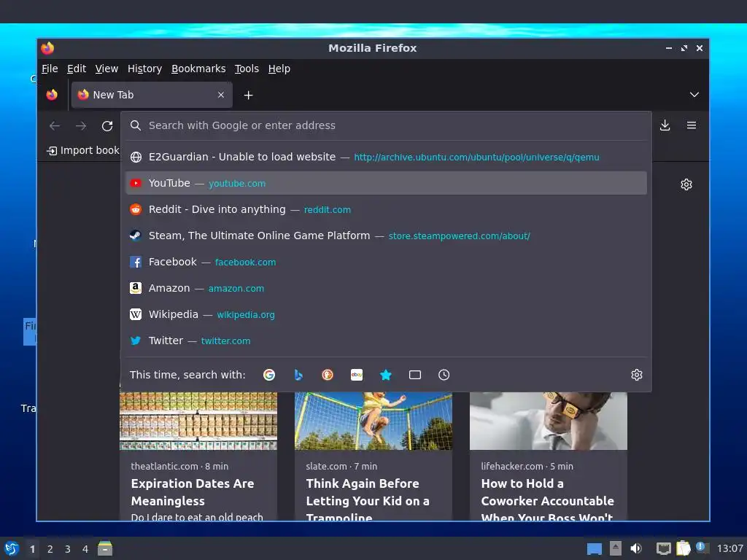Search this time with Google icon
This screenshot has height=560, width=747.
pyautogui.click(x=269, y=375)
